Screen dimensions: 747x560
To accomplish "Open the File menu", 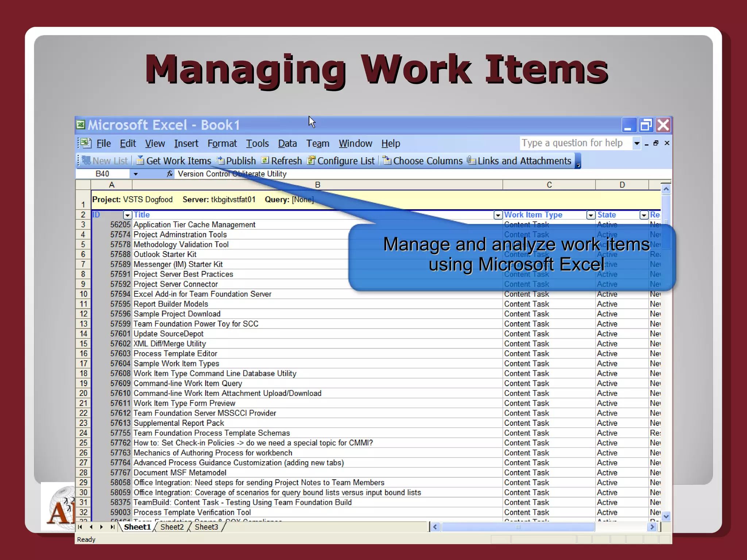I will click(x=104, y=143).
